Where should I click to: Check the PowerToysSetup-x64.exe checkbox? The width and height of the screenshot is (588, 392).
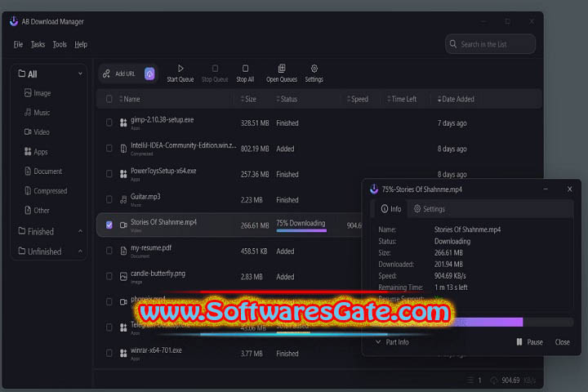click(x=109, y=174)
